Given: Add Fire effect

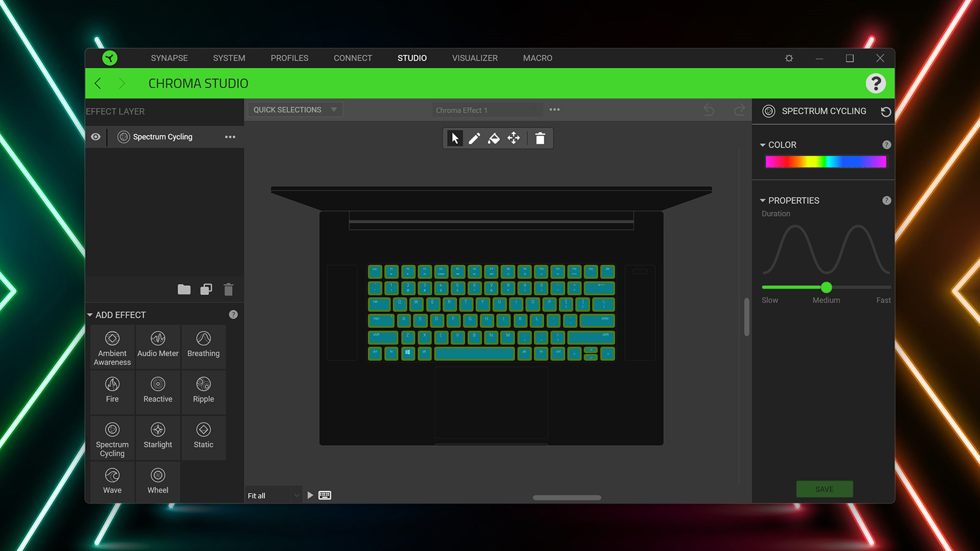Looking at the screenshot, I should click(112, 392).
